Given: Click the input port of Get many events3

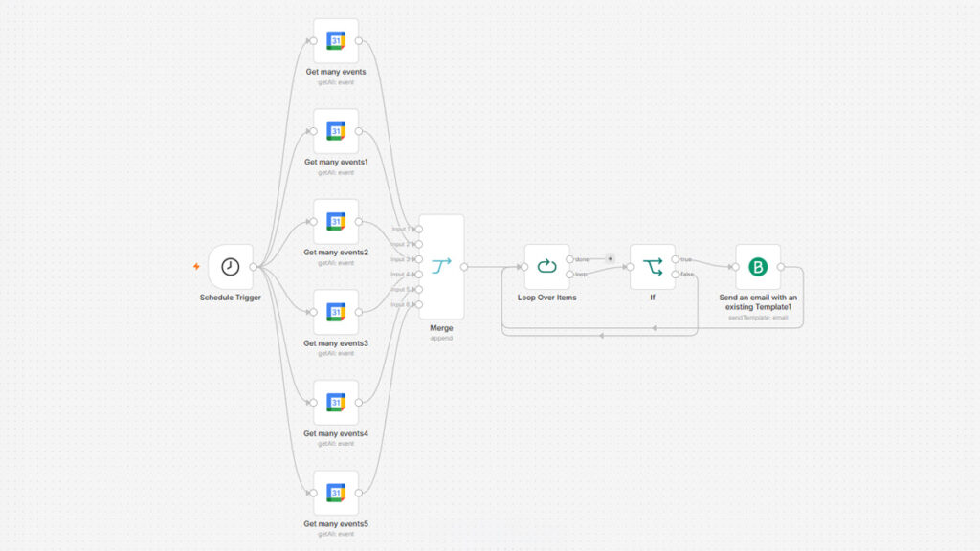Looking at the screenshot, I should pos(313,312).
